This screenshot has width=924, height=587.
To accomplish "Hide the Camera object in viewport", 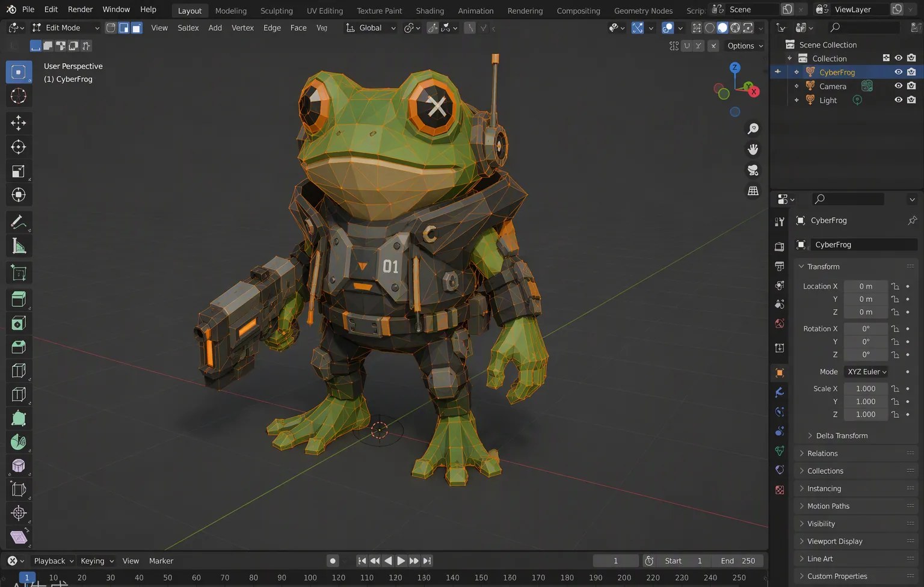I will [x=898, y=86].
